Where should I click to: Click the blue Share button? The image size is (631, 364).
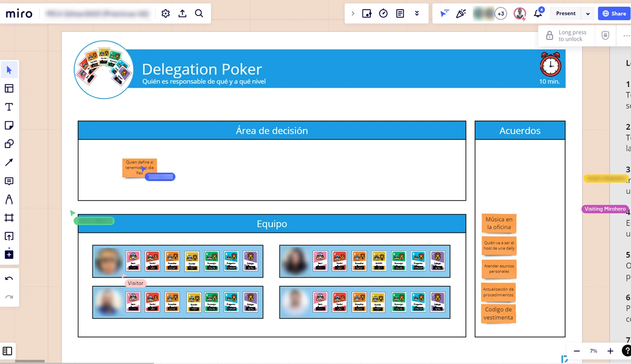click(x=614, y=13)
